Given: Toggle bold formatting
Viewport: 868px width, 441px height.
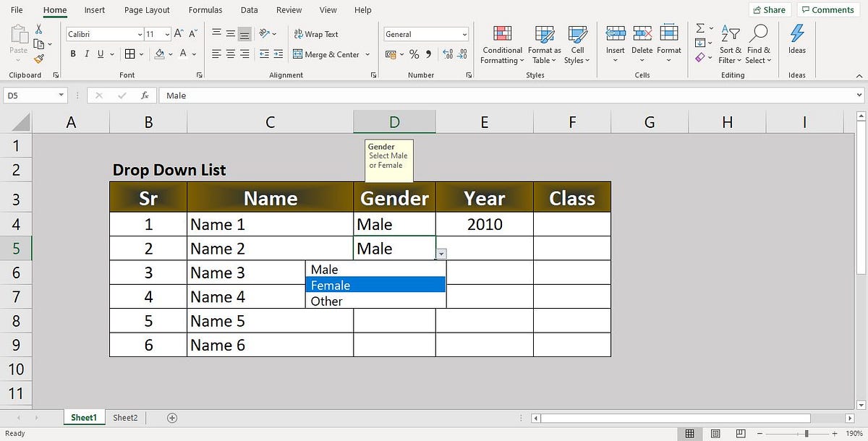Looking at the screenshot, I should [72, 53].
